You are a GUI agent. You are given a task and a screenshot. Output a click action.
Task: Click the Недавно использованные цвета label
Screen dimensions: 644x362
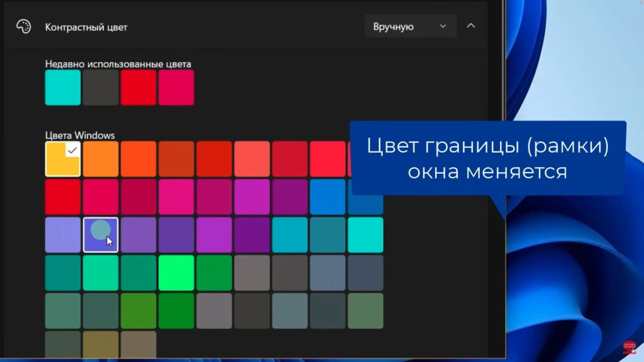point(118,64)
